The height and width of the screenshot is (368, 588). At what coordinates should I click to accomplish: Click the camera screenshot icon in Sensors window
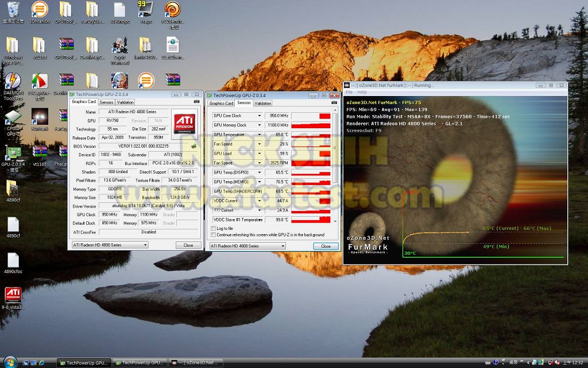click(x=334, y=103)
